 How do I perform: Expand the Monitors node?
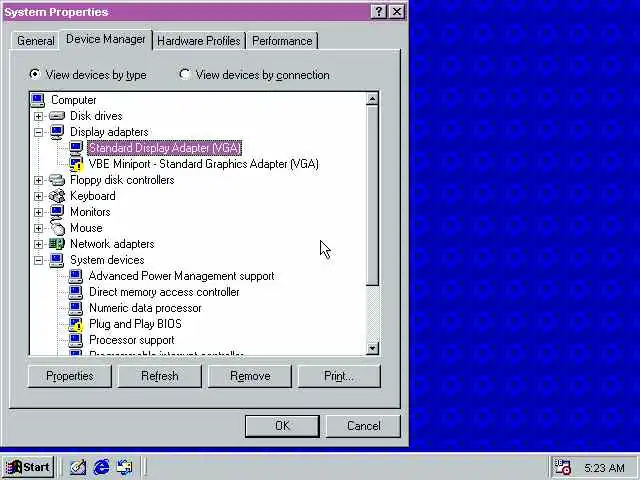coord(38,212)
